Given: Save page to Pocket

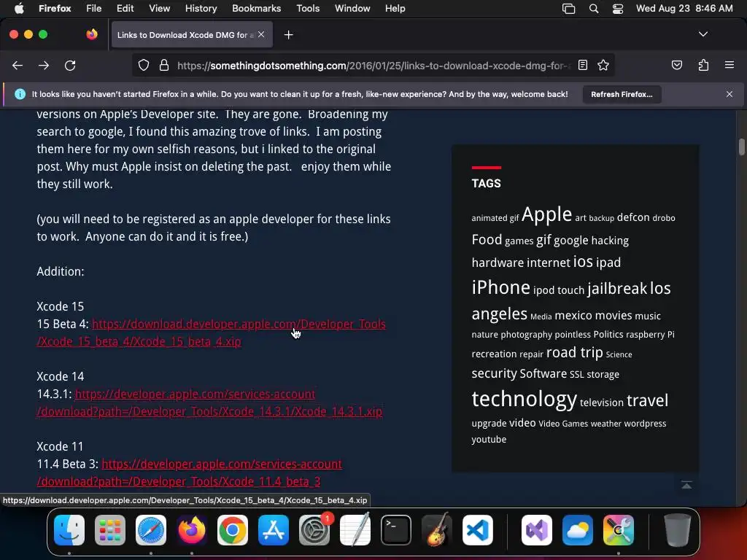Looking at the screenshot, I should coord(676,65).
